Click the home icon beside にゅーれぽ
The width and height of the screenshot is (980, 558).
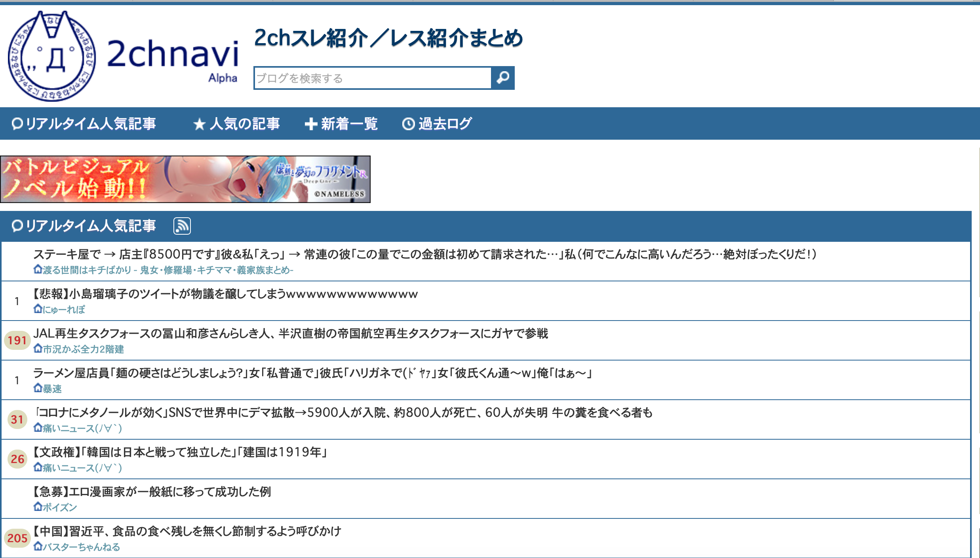37,309
